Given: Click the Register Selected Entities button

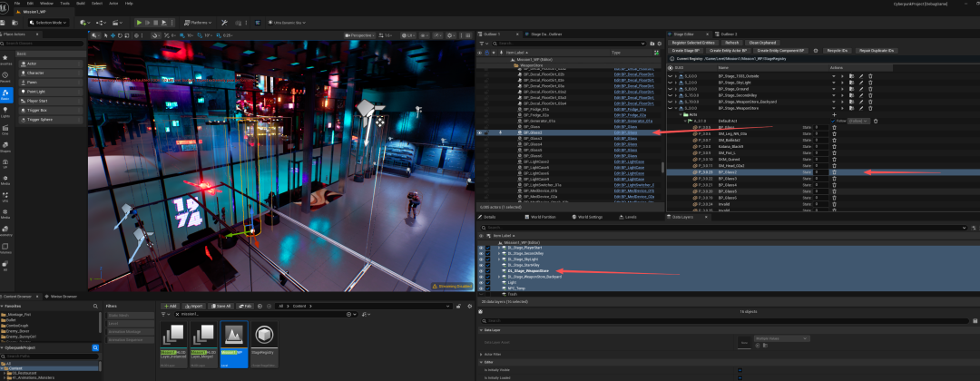Looking at the screenshot, I should click(693, 43).
